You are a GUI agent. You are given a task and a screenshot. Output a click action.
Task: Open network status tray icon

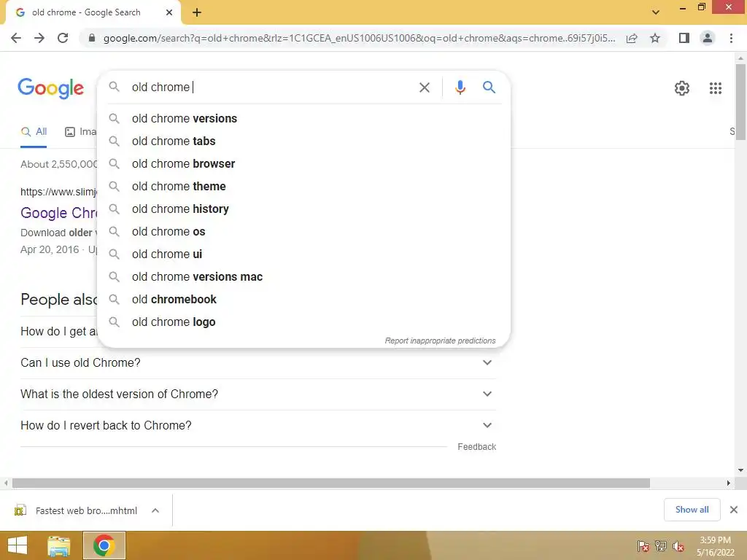tap(661, 546)
